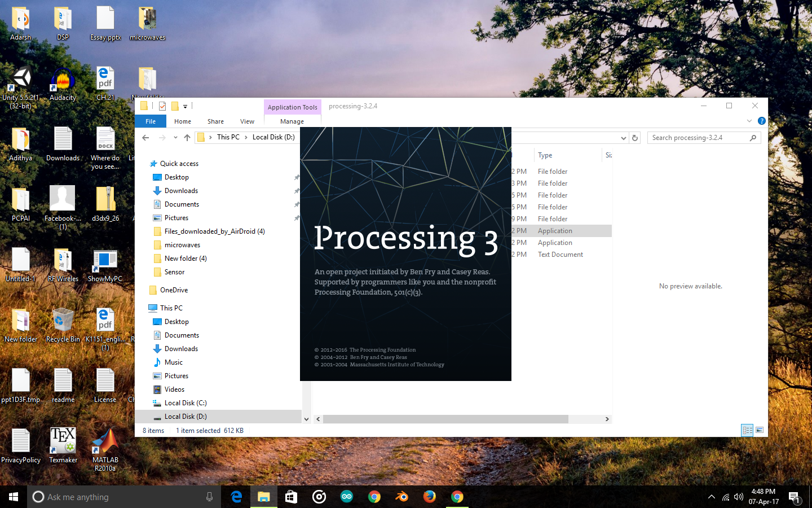812x508 pixels.
Task: Click the volume speaker tray icon
Action: coord(739,497)
